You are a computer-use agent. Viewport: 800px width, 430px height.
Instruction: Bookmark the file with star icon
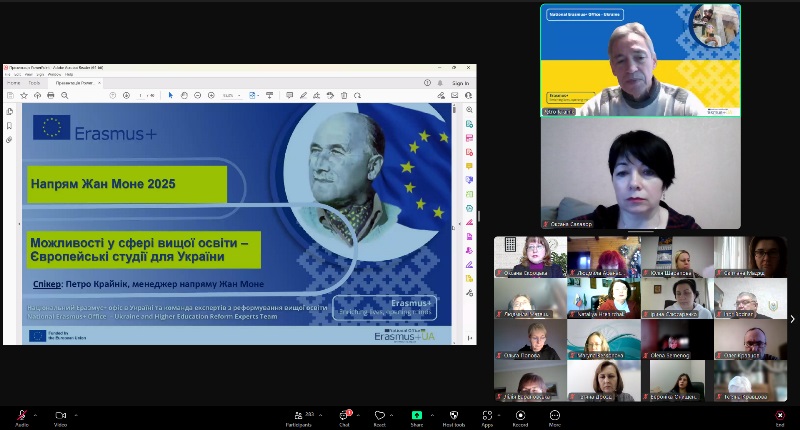(23, 95)
